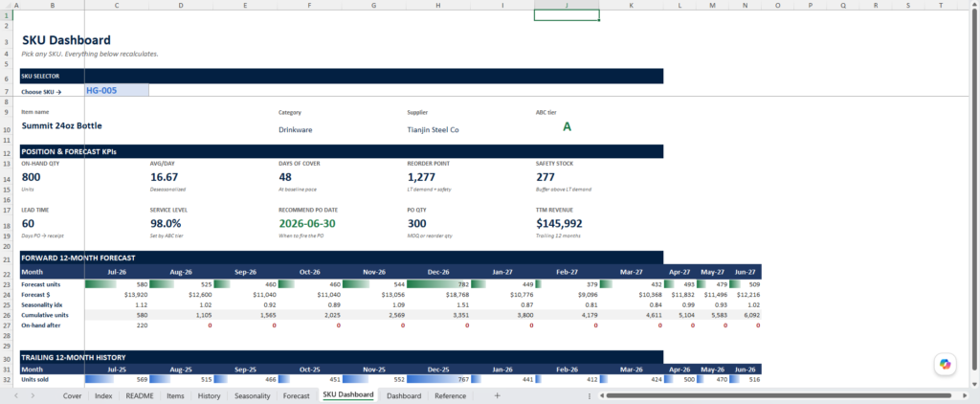This screenshot has height=404, width=980.
Task: Click the selected cell J1
Action: 567,15
